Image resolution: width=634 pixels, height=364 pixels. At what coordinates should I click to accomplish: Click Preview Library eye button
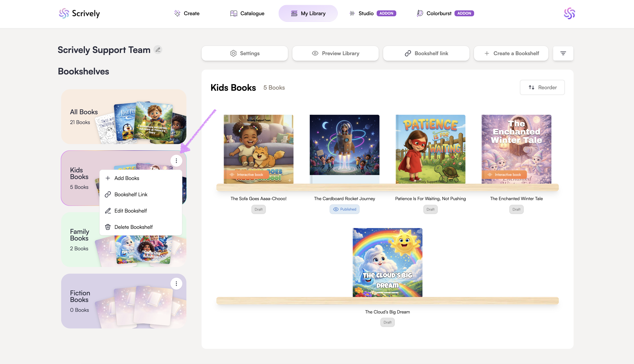pyautogui.click(x=335, y=53)
